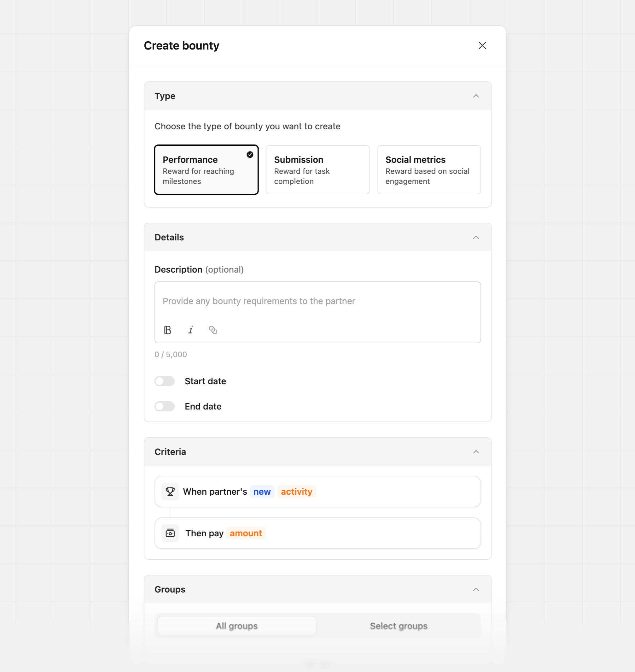The image size is (635, 672).
Task: Click the 'Create bounty' dialog title
Action: click(181, 46)
